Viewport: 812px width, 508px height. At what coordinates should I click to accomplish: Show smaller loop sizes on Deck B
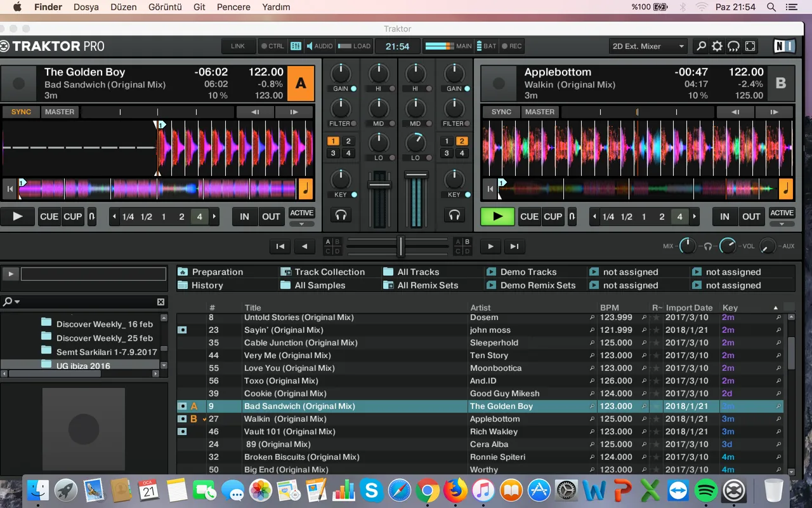click(x=594, y=217)
